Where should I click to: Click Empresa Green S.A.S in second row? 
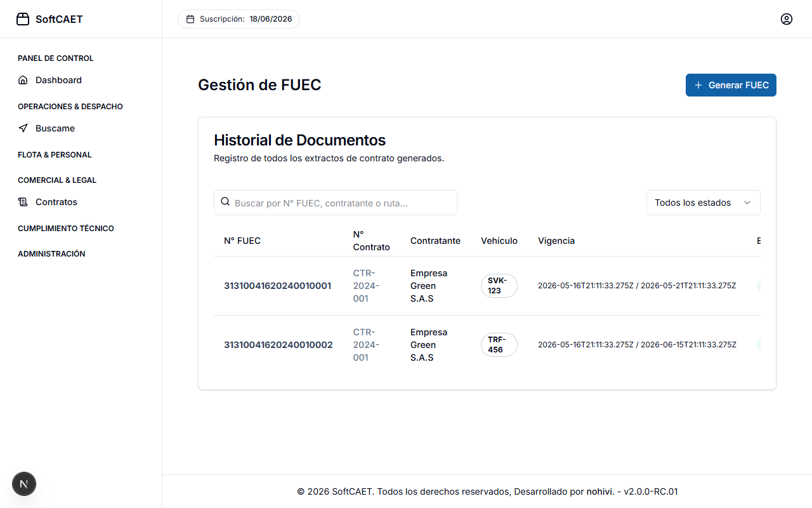coord(429,345)
